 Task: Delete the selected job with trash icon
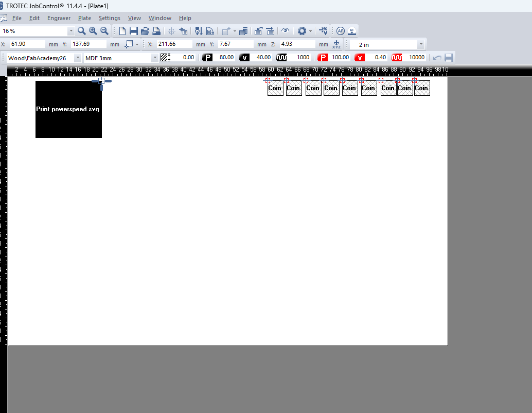tap(243, 31)
